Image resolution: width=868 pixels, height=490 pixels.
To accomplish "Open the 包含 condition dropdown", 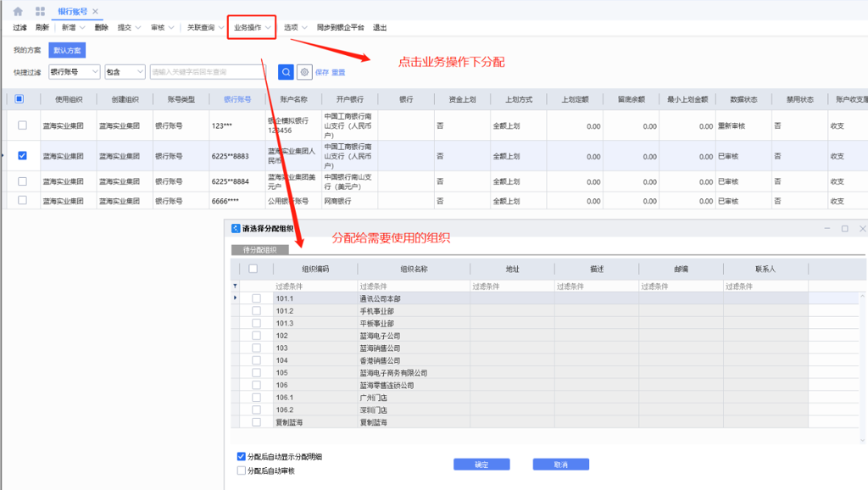I will tap(125, 72).
